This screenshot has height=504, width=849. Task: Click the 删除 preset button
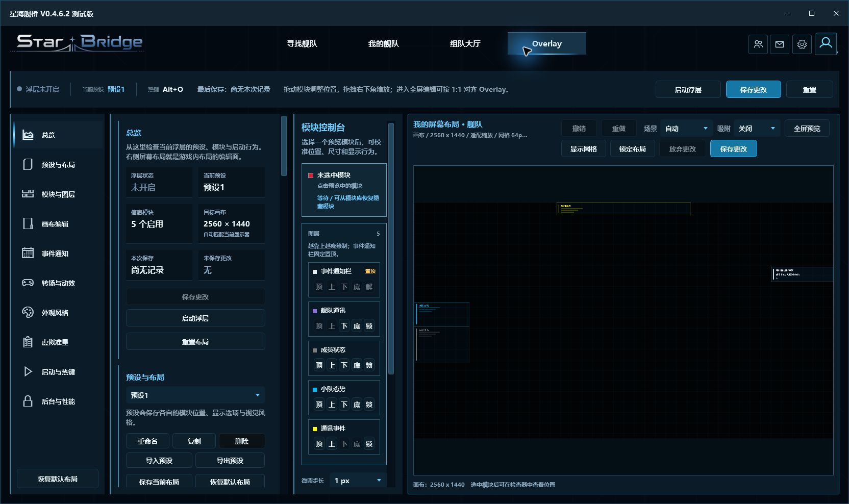point(242,441)
